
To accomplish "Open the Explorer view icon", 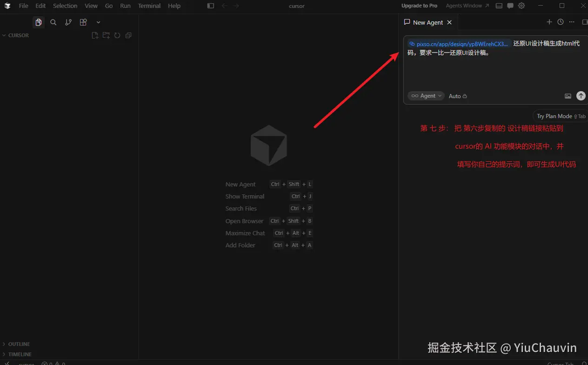I will click(39, 22).
